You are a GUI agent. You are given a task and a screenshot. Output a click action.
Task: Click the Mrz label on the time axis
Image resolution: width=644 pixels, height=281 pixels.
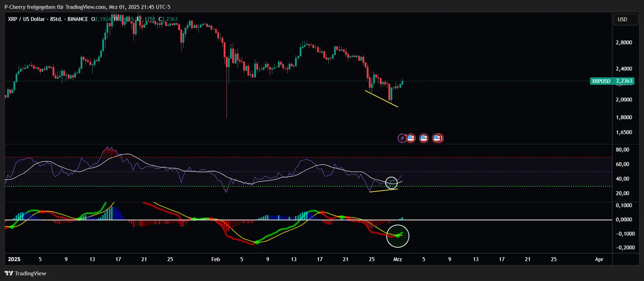point(398,259)
